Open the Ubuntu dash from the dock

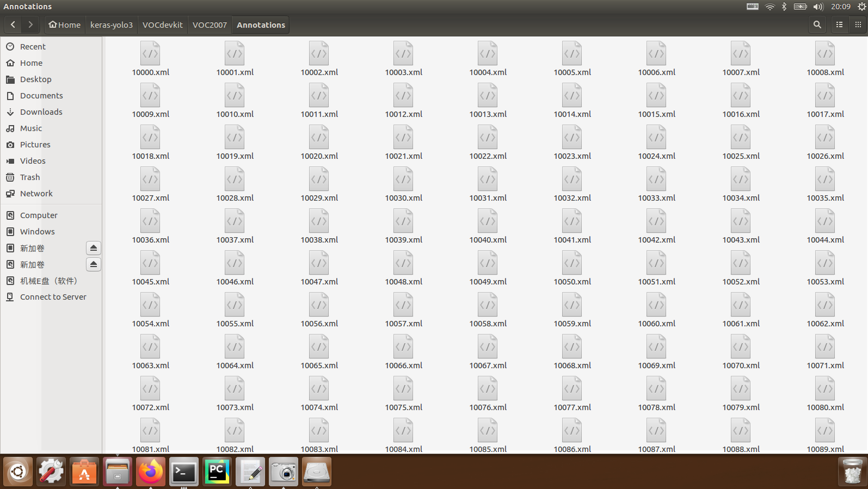click(18, 472)
